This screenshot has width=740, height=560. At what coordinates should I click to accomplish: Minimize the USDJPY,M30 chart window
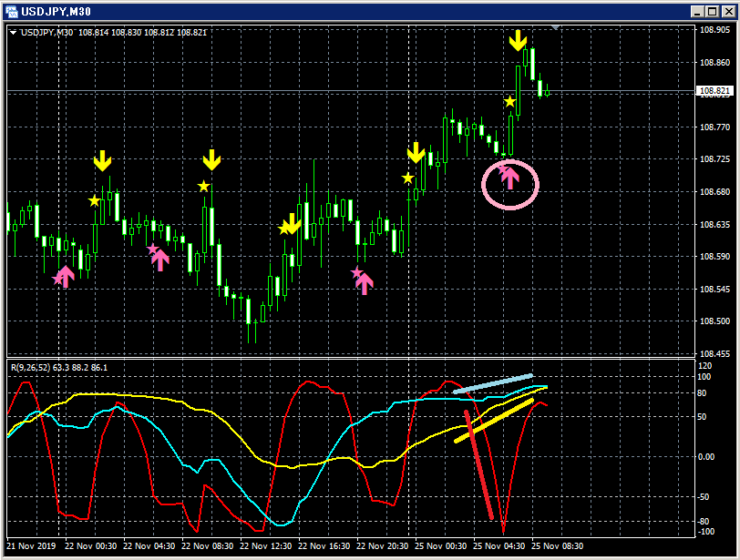698,12
